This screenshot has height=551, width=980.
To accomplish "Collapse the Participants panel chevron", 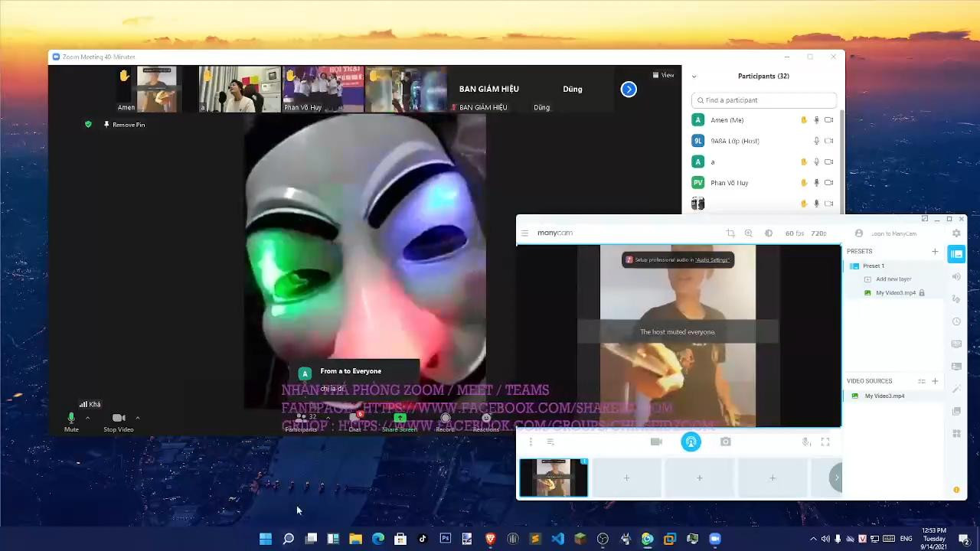I will point(694,77).
